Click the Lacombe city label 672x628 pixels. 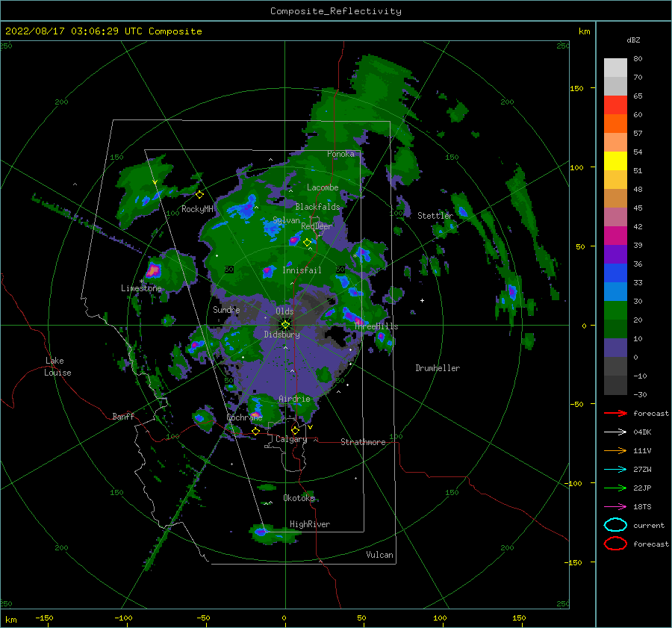point(323,187)
